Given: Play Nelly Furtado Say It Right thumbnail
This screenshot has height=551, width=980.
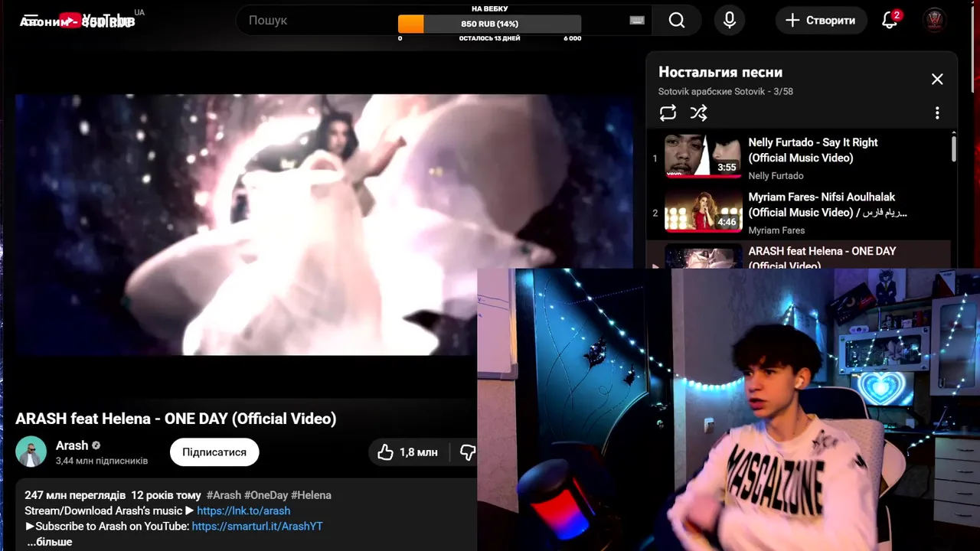Looking at the screenshot, I should pyautogui.click(x=703, y=157).
